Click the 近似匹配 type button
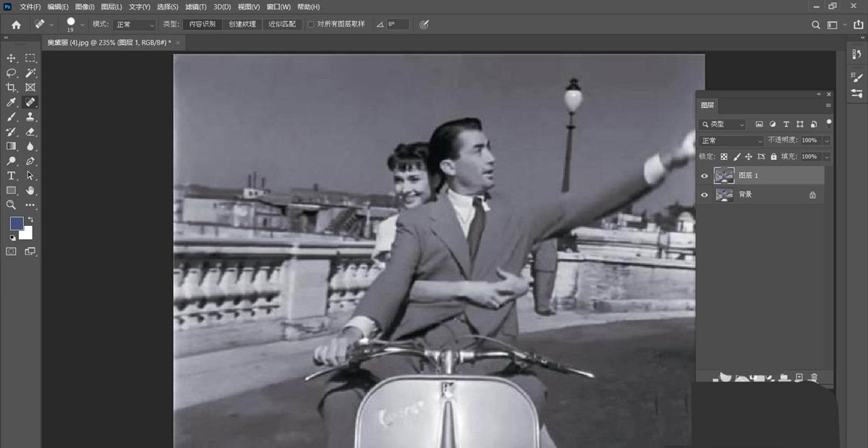 point(281,25)
